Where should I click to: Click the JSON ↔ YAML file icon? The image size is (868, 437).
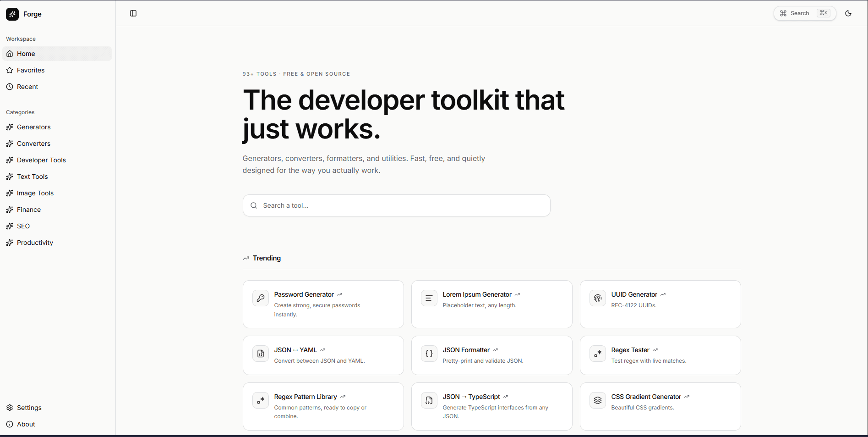pos(261,354)
